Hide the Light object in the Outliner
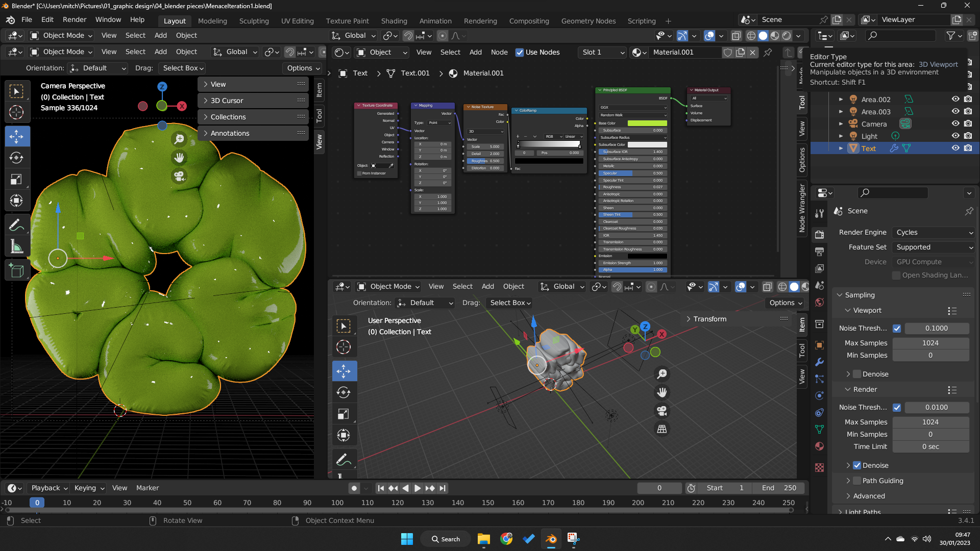This screenshot has height=551, width=980. 955,136
